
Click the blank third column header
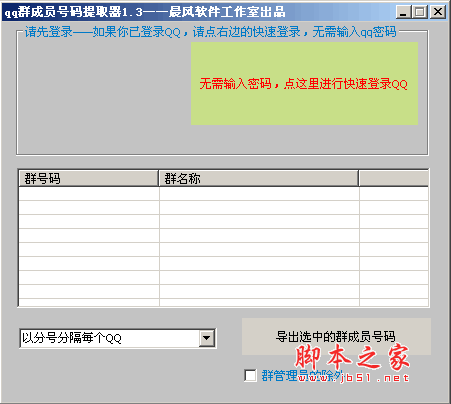[394, 178]
